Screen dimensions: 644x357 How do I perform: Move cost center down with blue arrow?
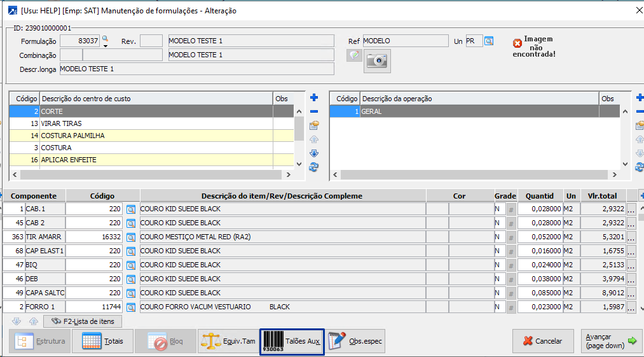(x=314, y=153)
